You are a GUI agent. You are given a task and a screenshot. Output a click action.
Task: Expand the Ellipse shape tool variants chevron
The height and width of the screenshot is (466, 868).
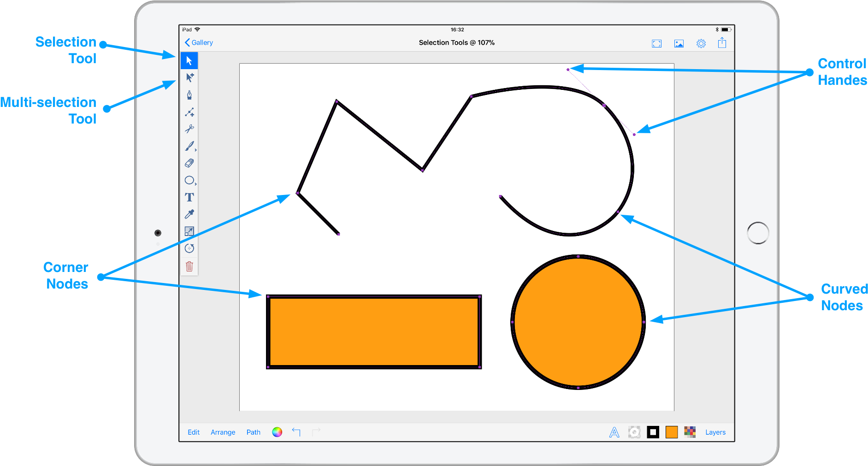195,183
